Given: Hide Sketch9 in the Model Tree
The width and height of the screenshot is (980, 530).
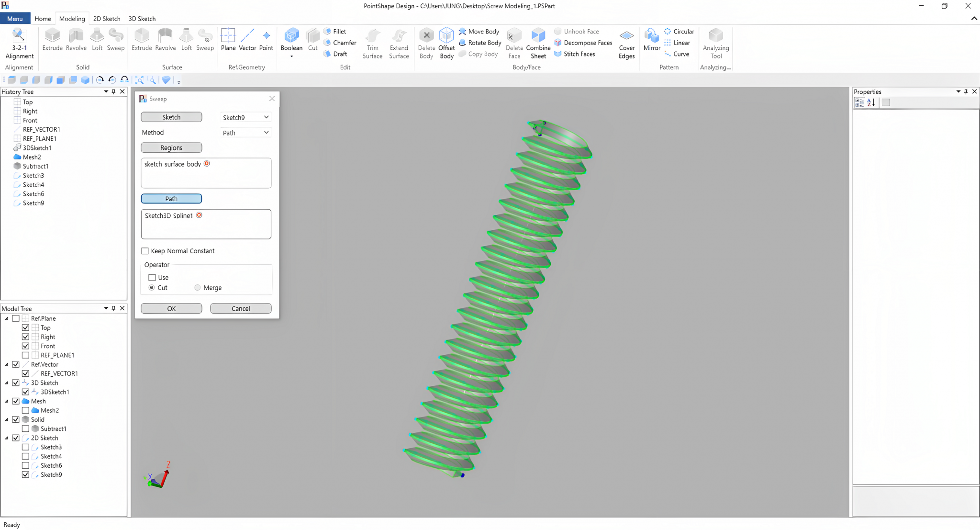Looking at the screenshot, I should point(25,474).
